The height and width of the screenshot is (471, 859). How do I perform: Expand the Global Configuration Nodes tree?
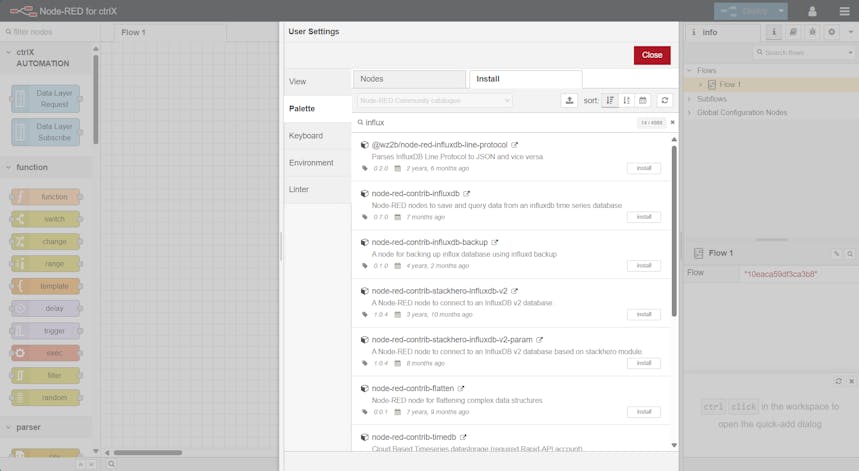690,112
